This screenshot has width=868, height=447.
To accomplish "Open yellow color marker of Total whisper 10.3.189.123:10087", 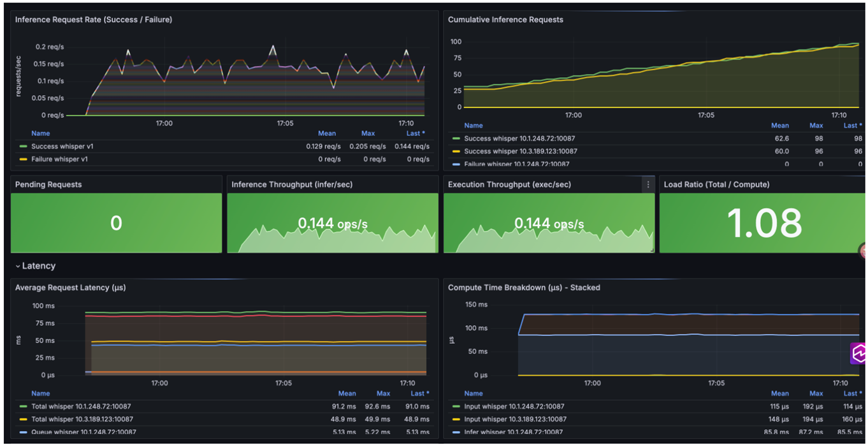I will [24, 419].
